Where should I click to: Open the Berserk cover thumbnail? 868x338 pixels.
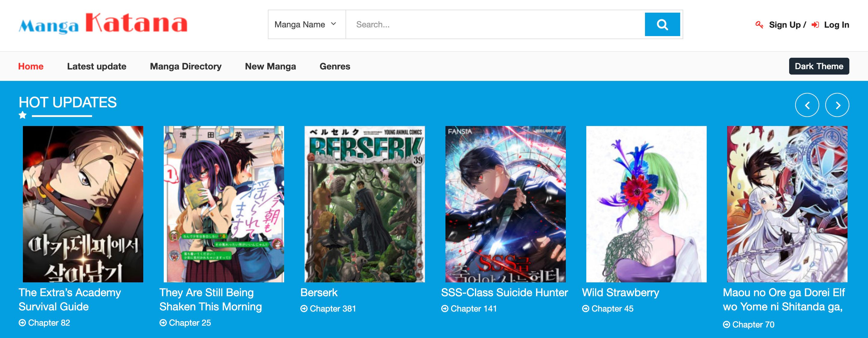click(364, 204)
